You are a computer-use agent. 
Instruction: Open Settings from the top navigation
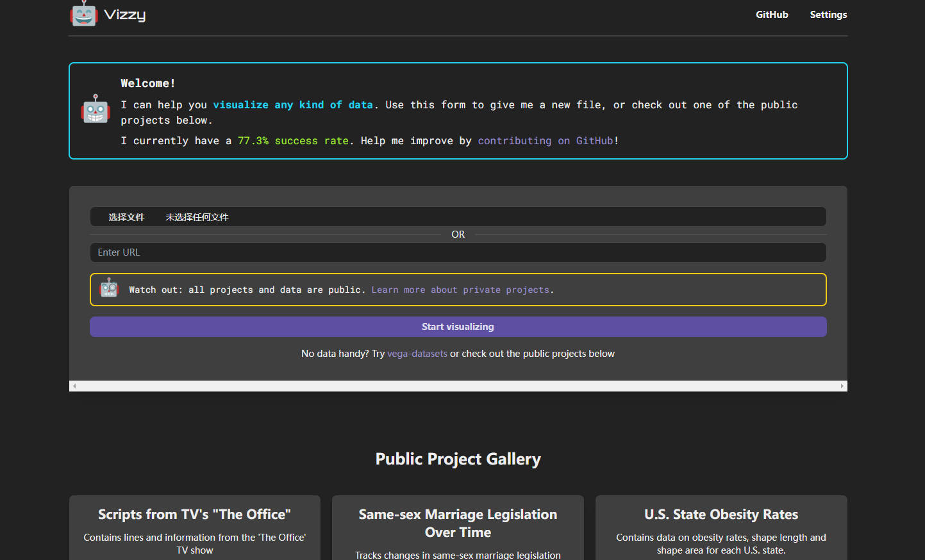(x=828, y=15)
